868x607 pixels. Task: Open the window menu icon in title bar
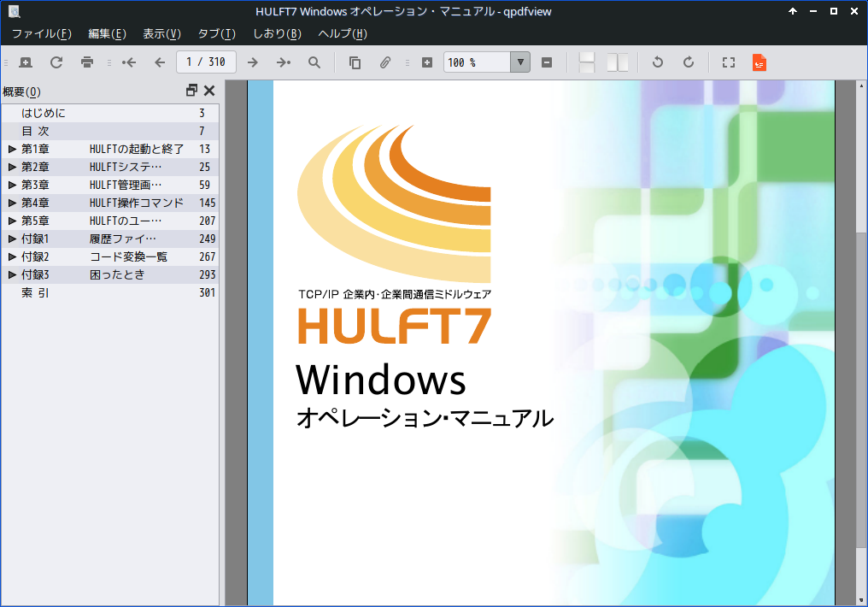[15, 11]
